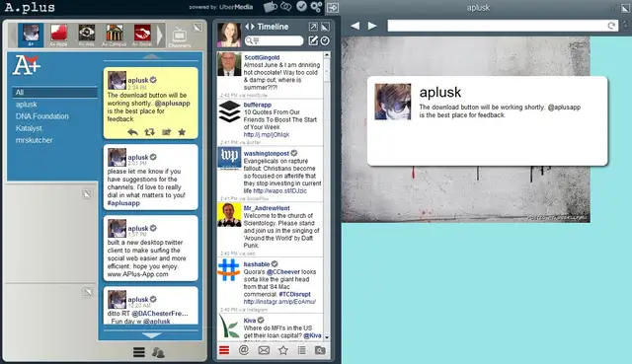Click the Timeline search field
The image size is (632, 364).
(x=274, y=40)
